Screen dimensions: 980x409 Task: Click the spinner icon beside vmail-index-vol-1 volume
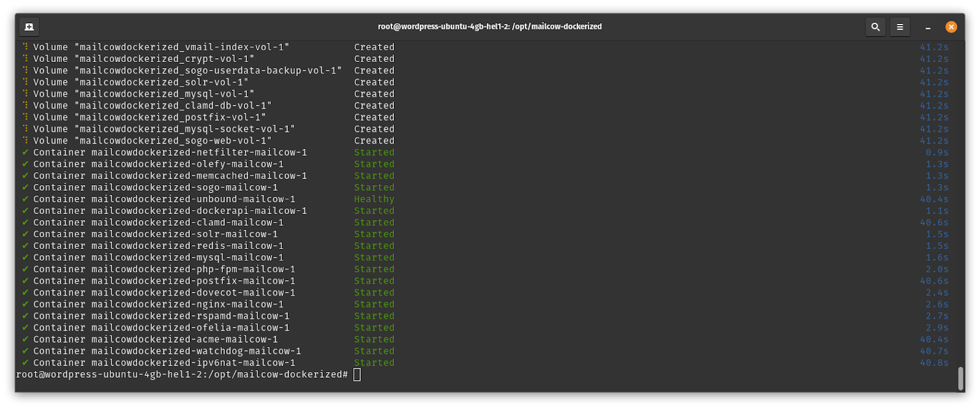point(25,47)
